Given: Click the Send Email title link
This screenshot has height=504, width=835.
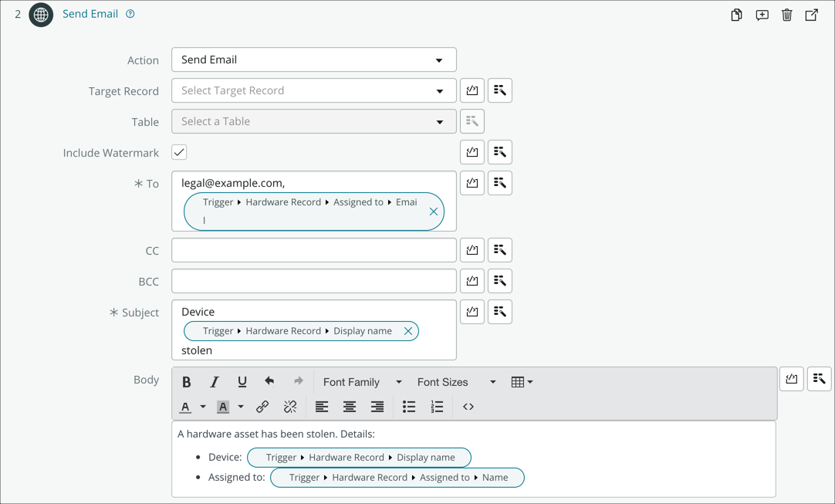Looking at the screenshot, I should [x=90, y=13].
